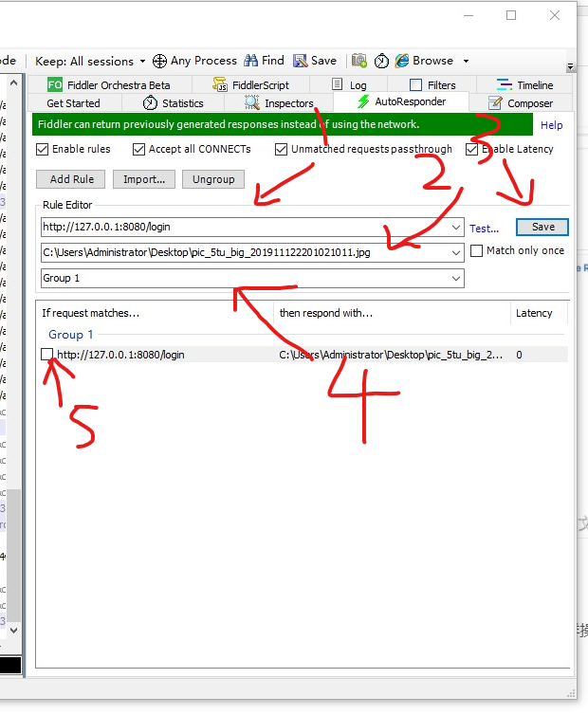Open the toolbar overflow arrow
This screenshot has width=588, height=715.
coord(570,67)
